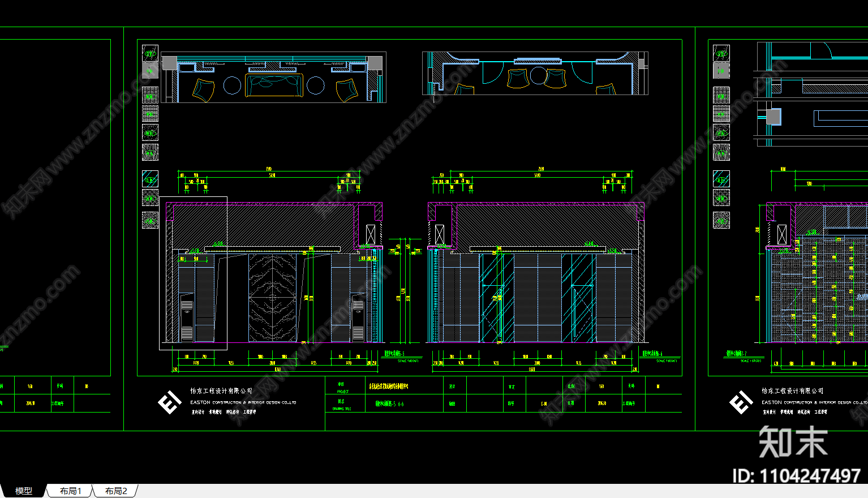Open the 布局1 layout tab

[70, 491]
